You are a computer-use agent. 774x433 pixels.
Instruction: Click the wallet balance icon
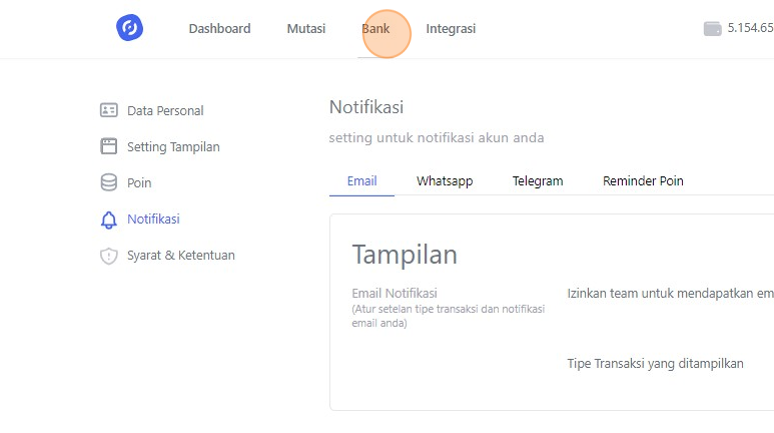tap(712, 29)
